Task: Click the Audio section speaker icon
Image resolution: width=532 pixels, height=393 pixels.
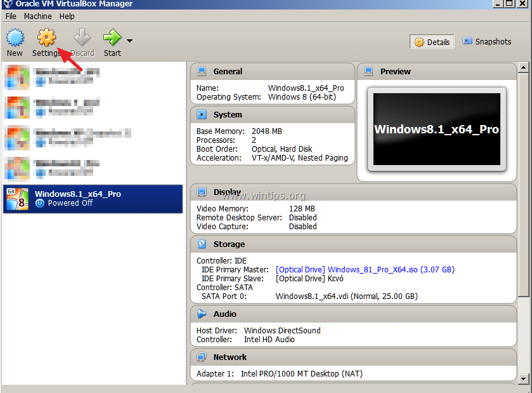Action: coord(202,314)
